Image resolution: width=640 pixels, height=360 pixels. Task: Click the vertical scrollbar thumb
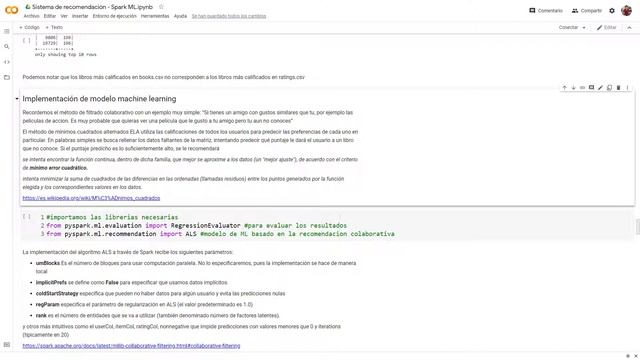638,227
